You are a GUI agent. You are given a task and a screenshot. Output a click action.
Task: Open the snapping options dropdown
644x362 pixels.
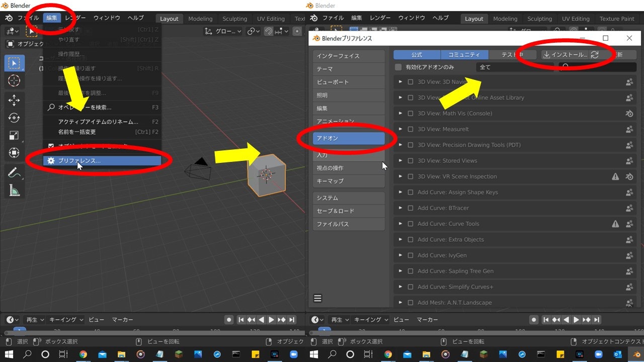(282, 31)
